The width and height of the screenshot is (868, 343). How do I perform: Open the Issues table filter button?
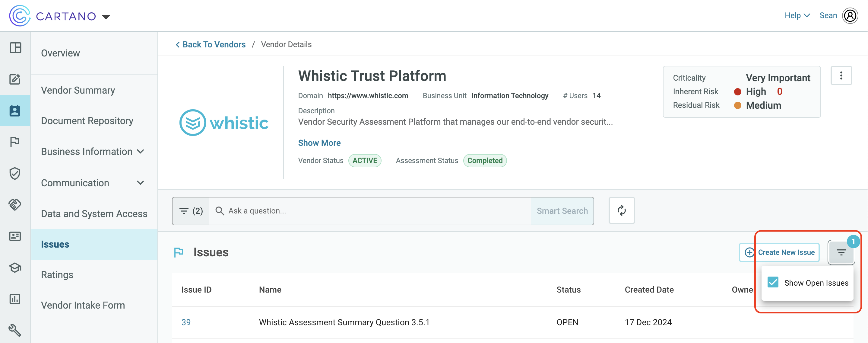click(841, 252)
